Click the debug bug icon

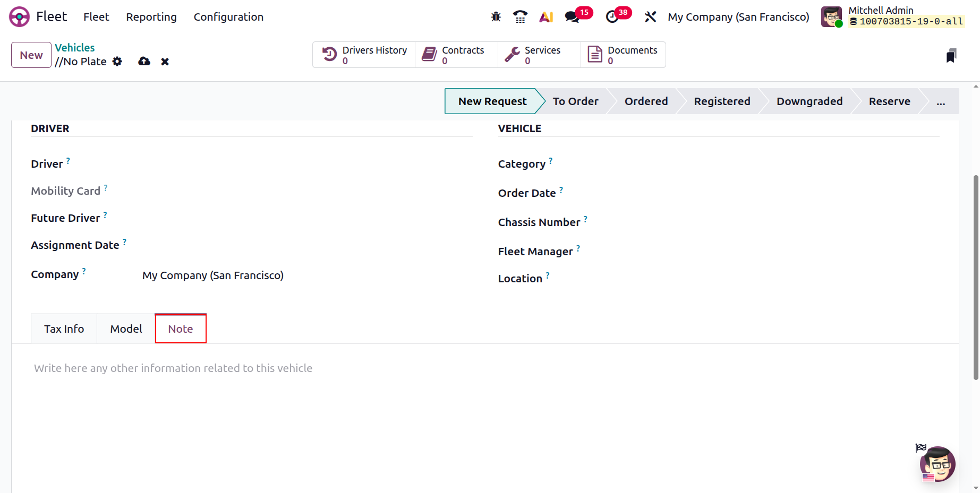(x=496, y=17)
